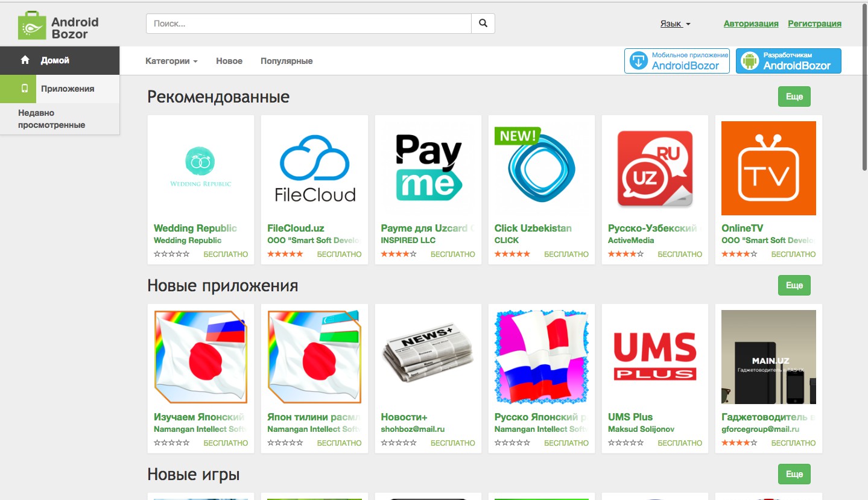
Task: Click the ActiveMedia developer name
Action: [x=631, y=240]
